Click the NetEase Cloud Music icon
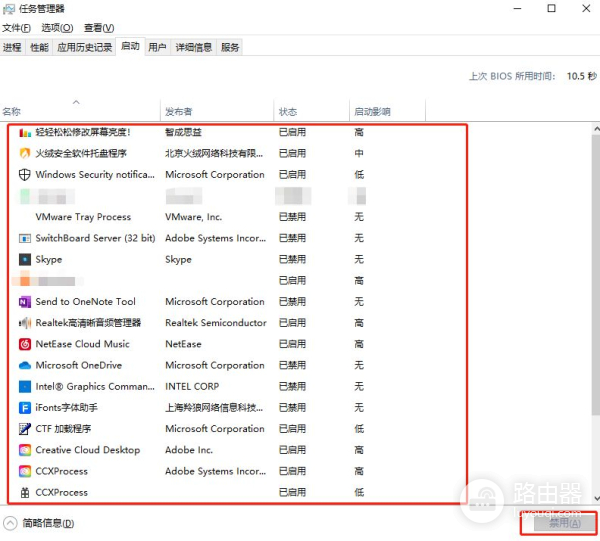This screenshot has width=600, height=541. point(25,344)
